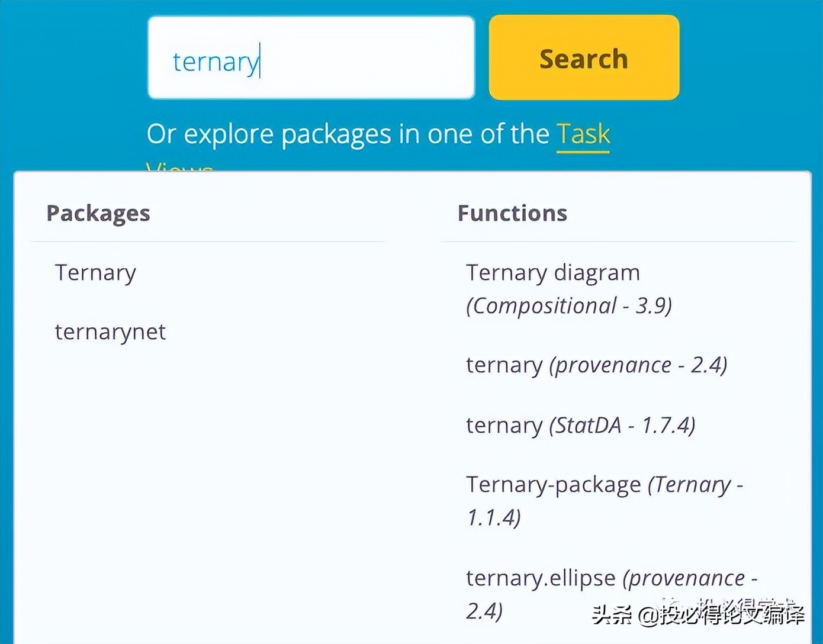The height and width of the screenshot is (644, 823).
Task: Click the search field containing "ternary"
Action: coord(311,58)
